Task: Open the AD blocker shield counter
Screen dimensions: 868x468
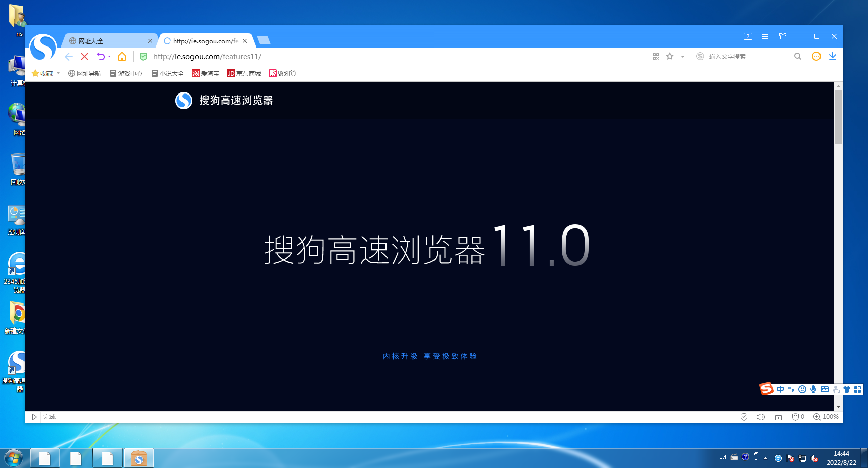Action: [x=798, y=417]
